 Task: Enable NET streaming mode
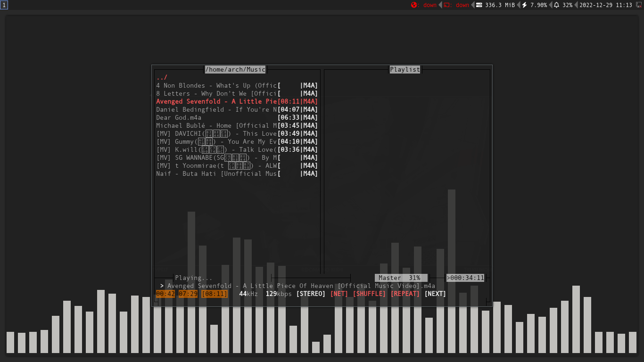[x=339, y=293]
